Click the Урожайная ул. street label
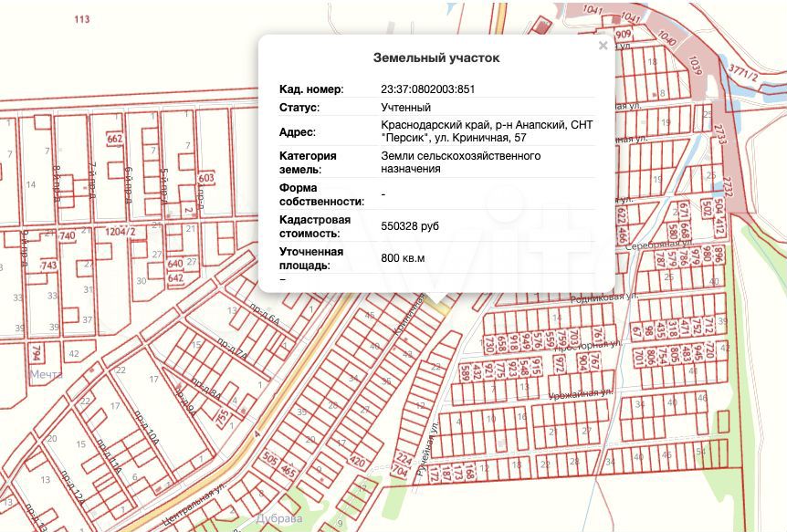The width and height of the screenshot is (787, 532). pyautogui.click(x=581, y=393)
